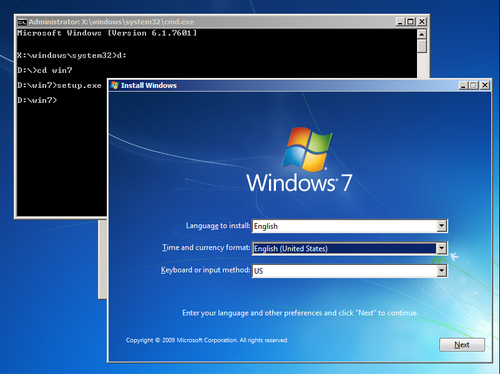Maximize the Install Windows dialog
Viewport: 500px width, 374px height.
[x=474, y=85]
